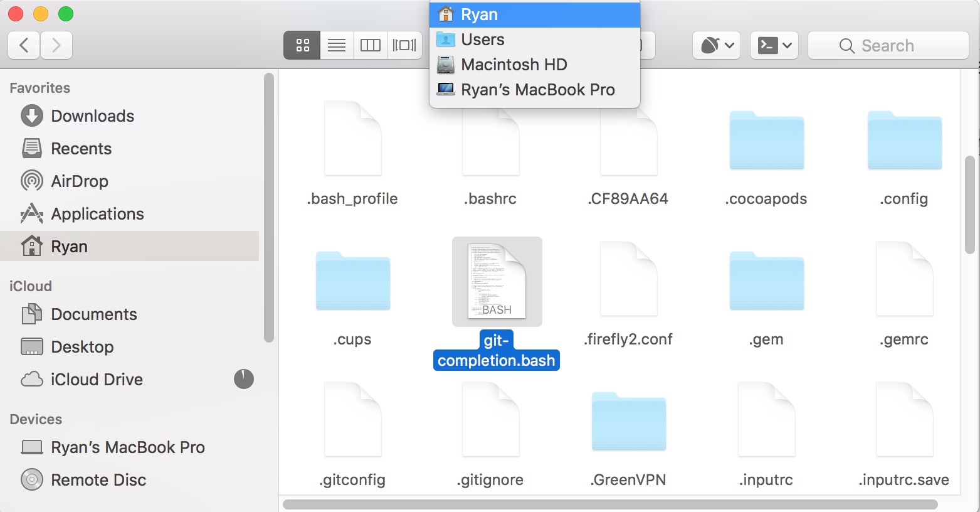Open AirDrop in the sidebar
This screenshot has height=512, width=980.
pyautogui.click(x=130, y=181)
